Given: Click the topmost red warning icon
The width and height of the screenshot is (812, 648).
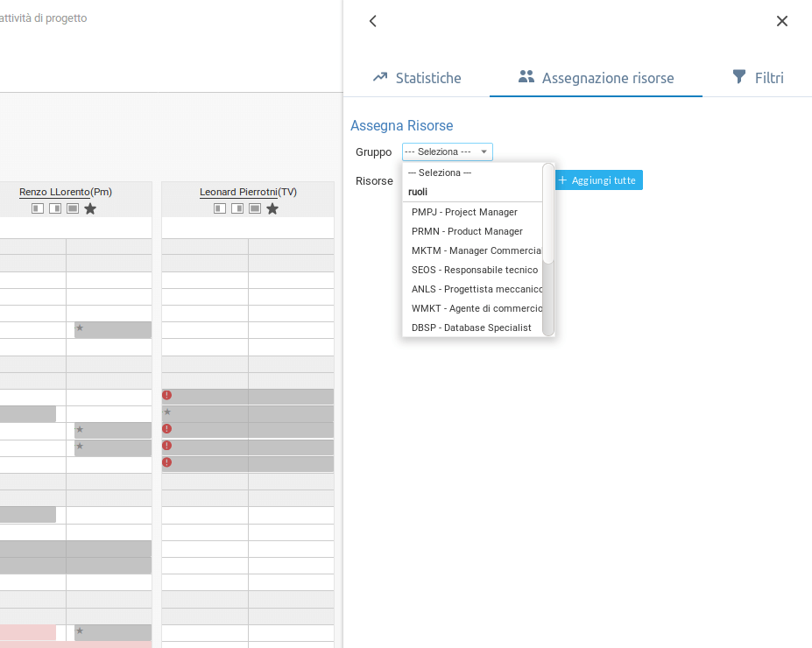Looking at the screenshot, I should [x=166, y=396].
